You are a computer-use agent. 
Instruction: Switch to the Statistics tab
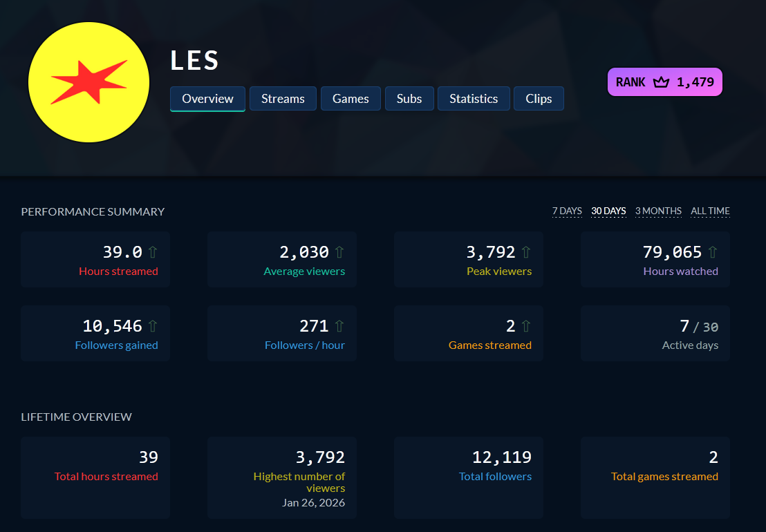point(474,98)
